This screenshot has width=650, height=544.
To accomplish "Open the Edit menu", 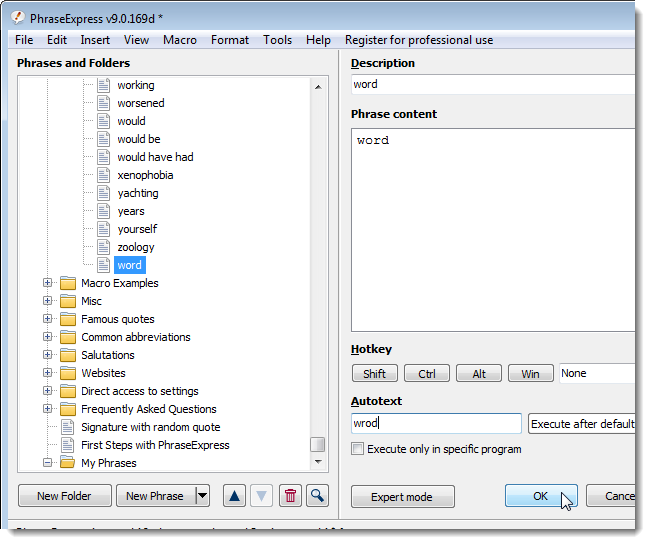I will point(57,40).
